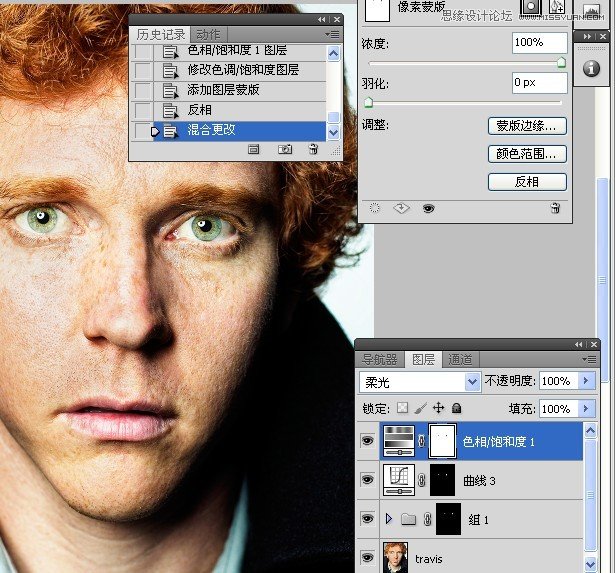
Task: Lock transparent pixels icon
Action: point(402,408)
